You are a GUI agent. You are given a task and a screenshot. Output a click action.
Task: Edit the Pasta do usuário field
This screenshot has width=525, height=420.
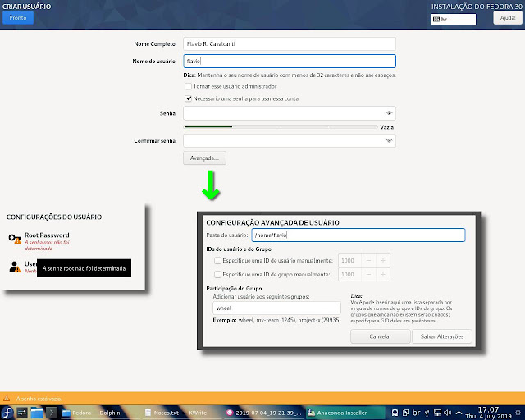pos(358,235)
